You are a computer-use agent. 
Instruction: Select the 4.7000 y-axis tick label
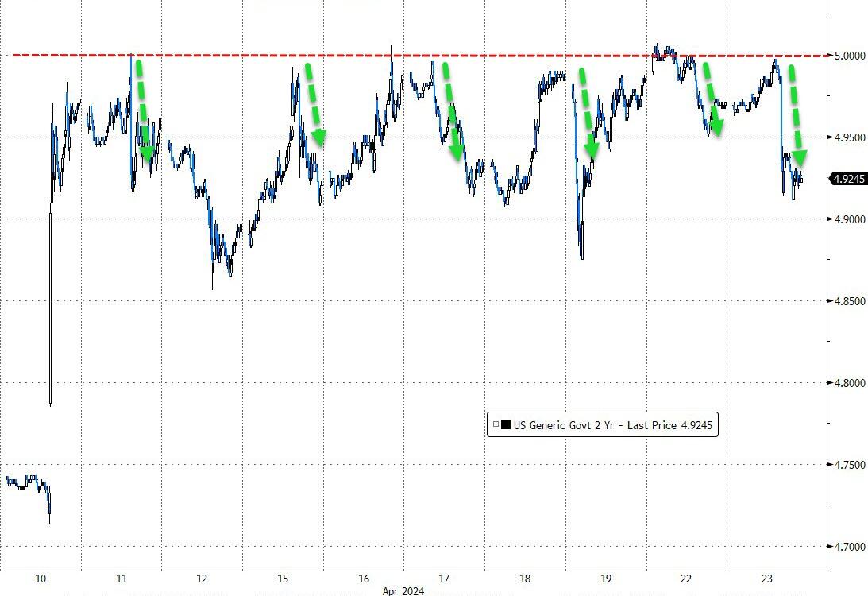pos(850,547)
